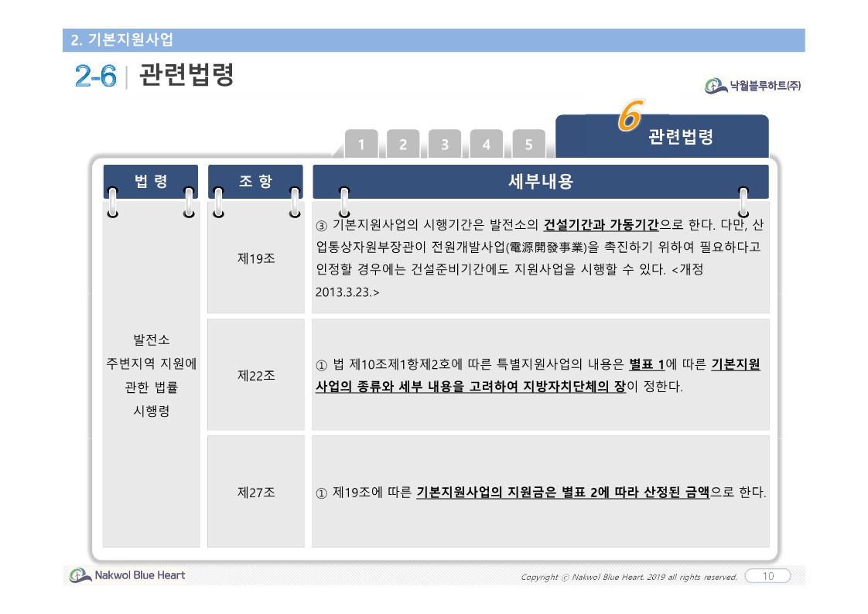This screenshot has height=614, width=868.
Task: Click the 낙월블루하트(주) logo at top right
Action: [x=753, y=86]
